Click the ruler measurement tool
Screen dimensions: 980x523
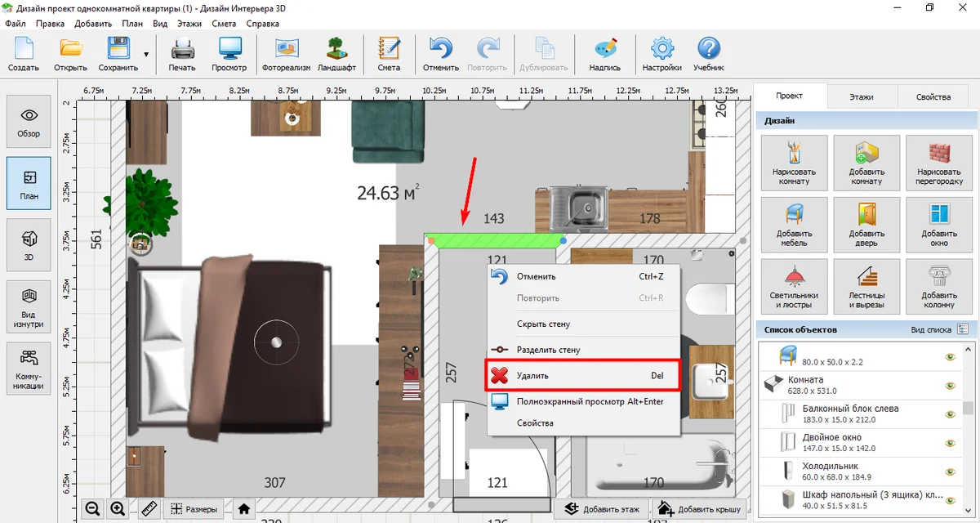(148, 508)
